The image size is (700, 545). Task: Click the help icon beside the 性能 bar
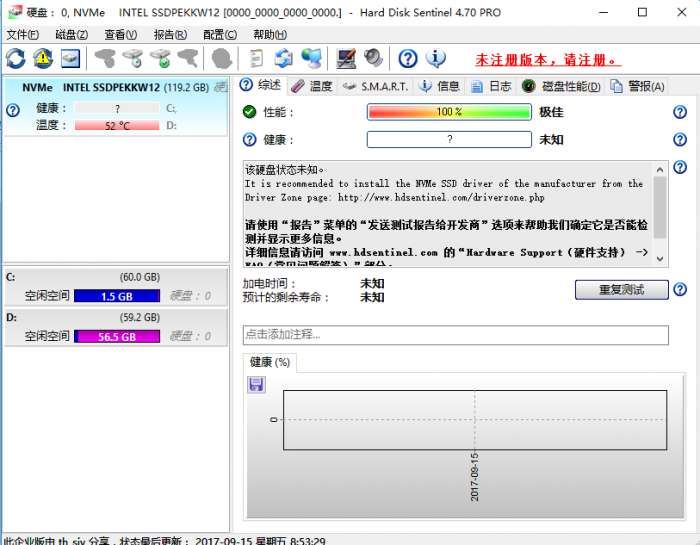680,112
